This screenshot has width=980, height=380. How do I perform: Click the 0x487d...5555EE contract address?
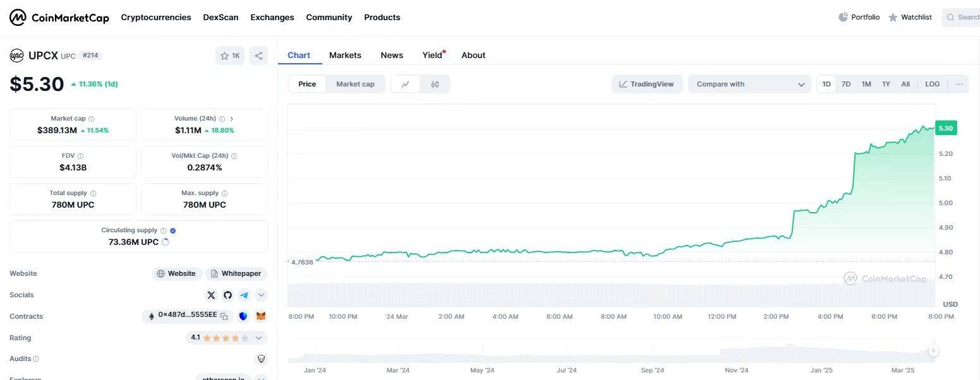tap(187, 315)
